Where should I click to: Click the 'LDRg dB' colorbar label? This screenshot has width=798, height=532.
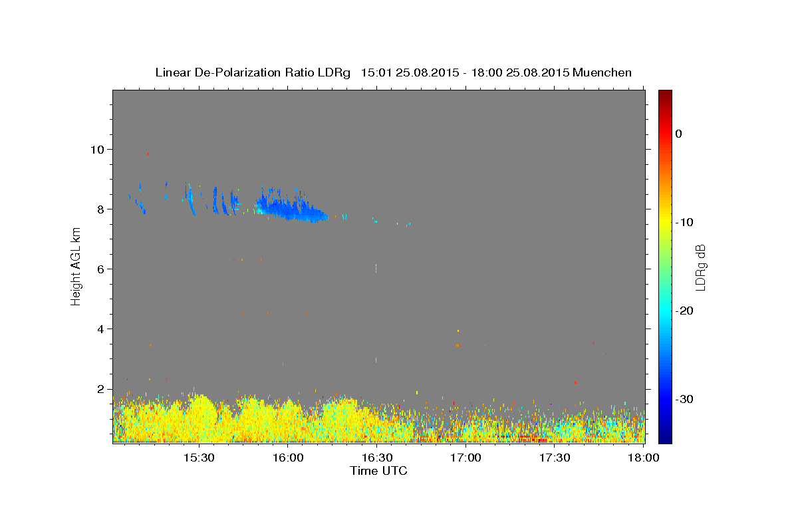[x=700, y=267]
